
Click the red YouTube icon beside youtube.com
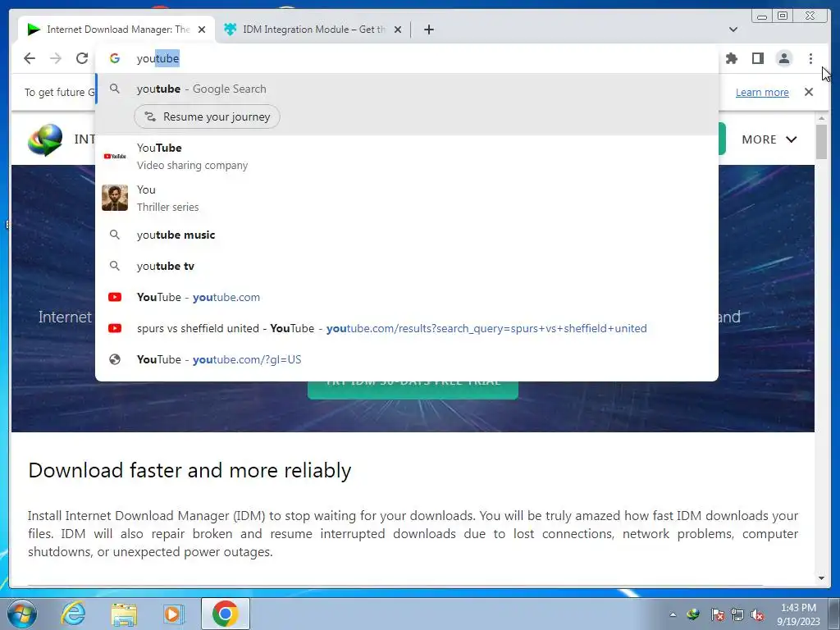[x=115, y=297]
